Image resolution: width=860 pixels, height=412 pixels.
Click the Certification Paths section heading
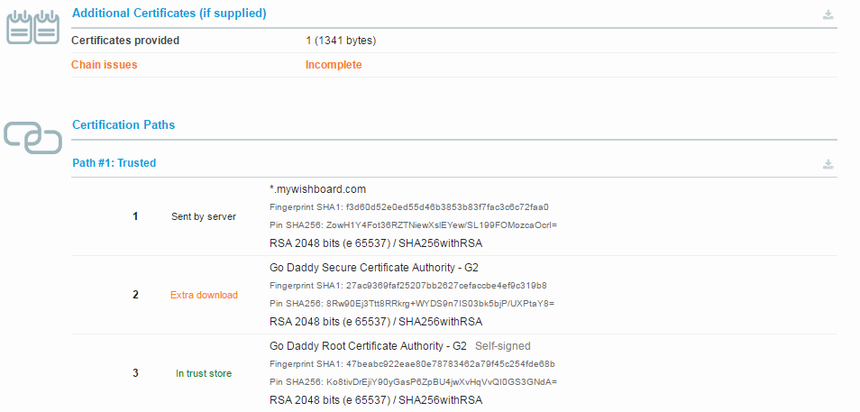click(x=123, y=125)
